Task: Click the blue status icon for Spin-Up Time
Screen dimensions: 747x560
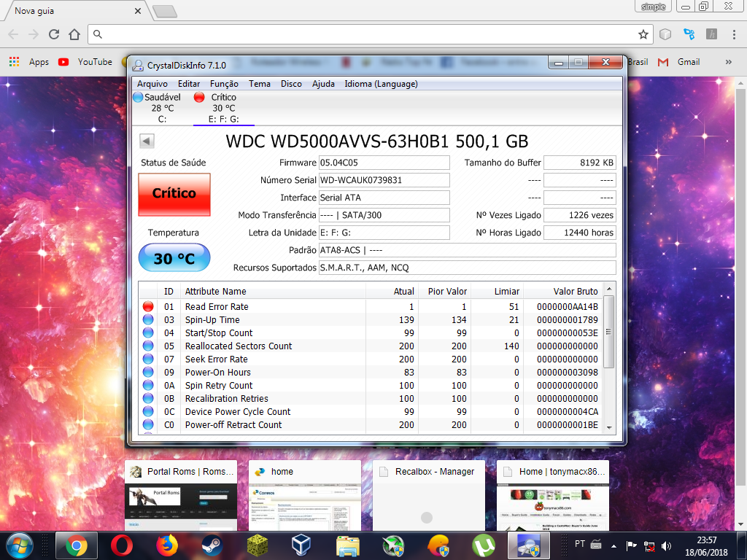Action: click(x=148, y=319)
